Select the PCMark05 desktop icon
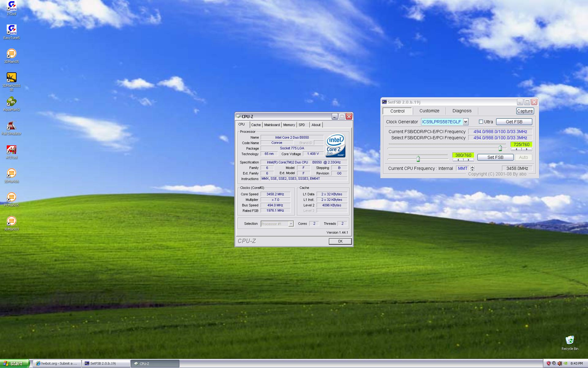The width and height of the screenshot is (588, 368). pos(12,200)
